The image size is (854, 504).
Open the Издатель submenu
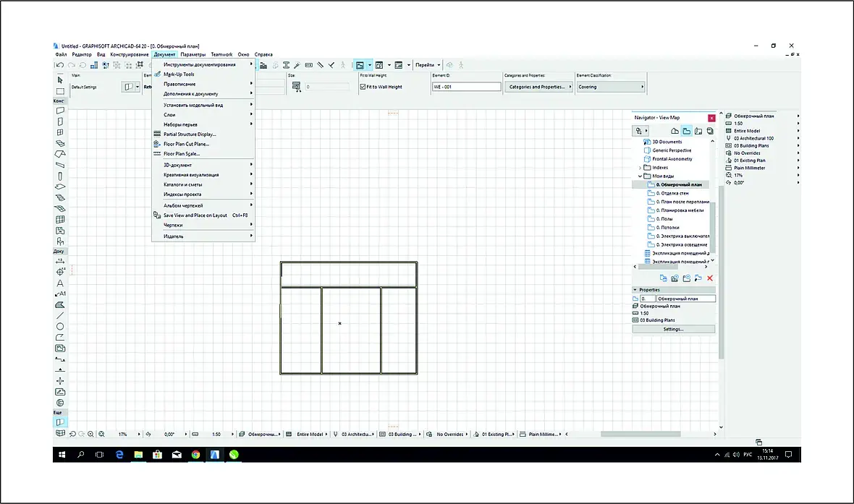203,236
